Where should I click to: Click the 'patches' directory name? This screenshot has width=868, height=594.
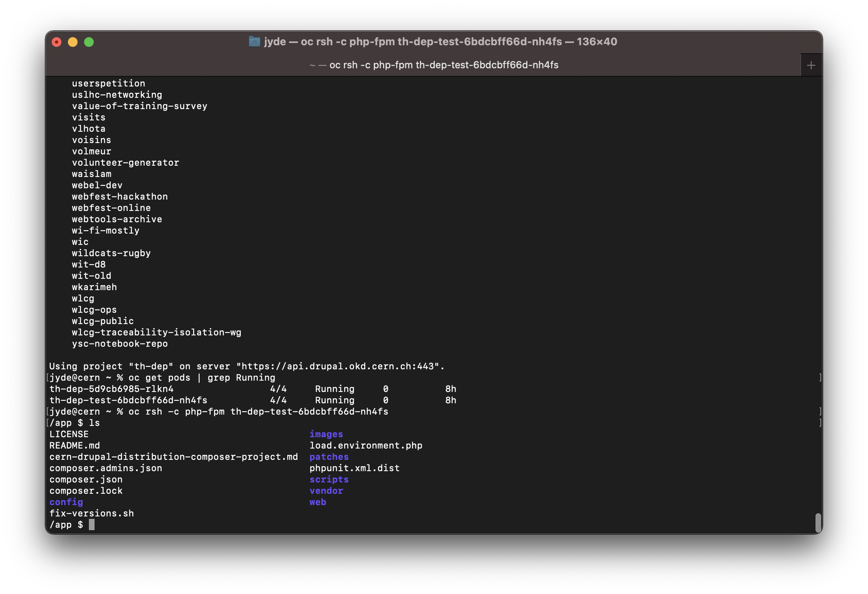click(329, 457)
